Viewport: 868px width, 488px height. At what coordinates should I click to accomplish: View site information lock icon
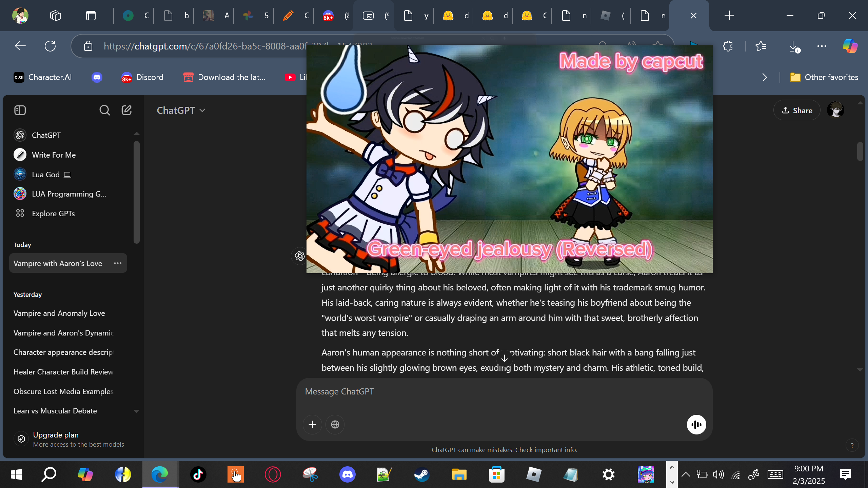(x=88, y=46)
